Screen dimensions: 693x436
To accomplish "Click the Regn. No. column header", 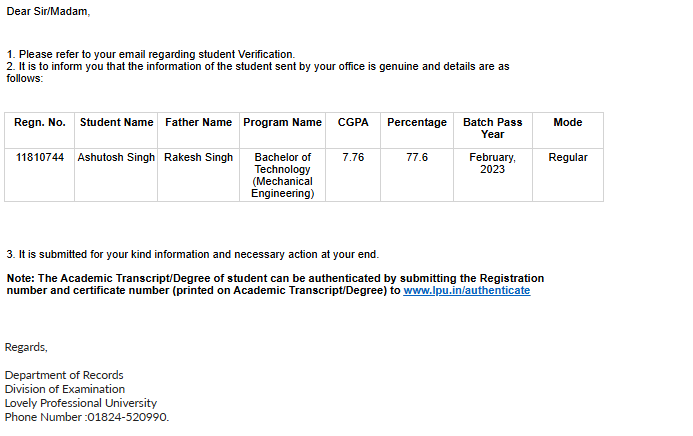I will coord(40,123).
